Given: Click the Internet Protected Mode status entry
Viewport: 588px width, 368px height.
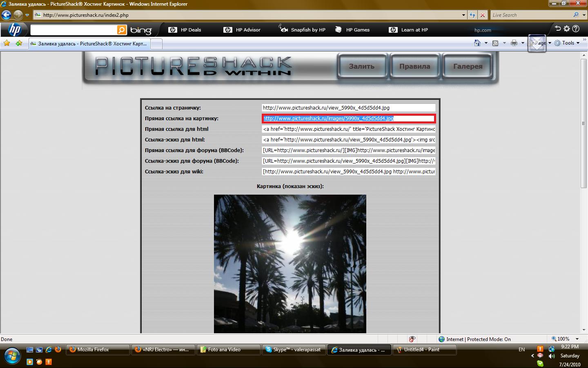Looking at the screenshot, I should [474, 339].
